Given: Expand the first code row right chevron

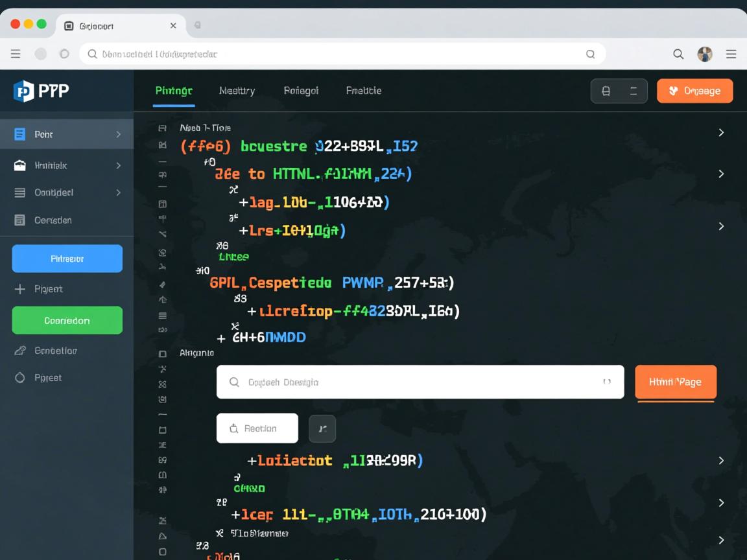Looking at the screenshot, I should tap(721, 133).
